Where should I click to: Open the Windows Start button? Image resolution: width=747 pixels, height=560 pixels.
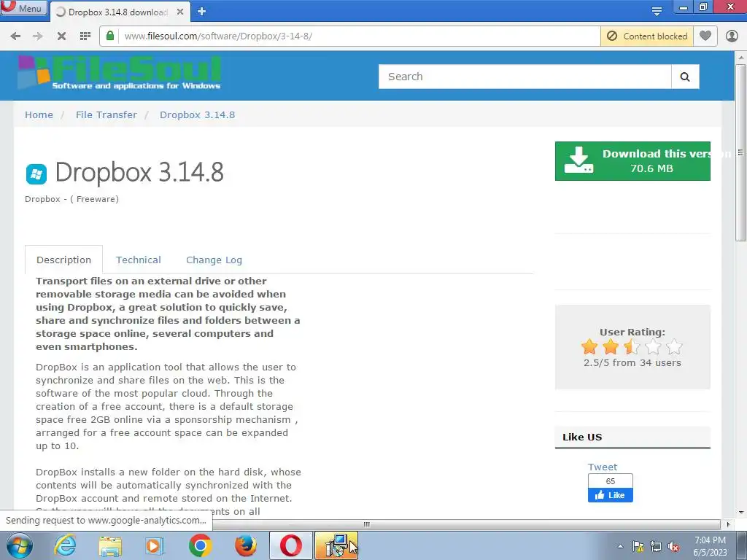[19, 545]
